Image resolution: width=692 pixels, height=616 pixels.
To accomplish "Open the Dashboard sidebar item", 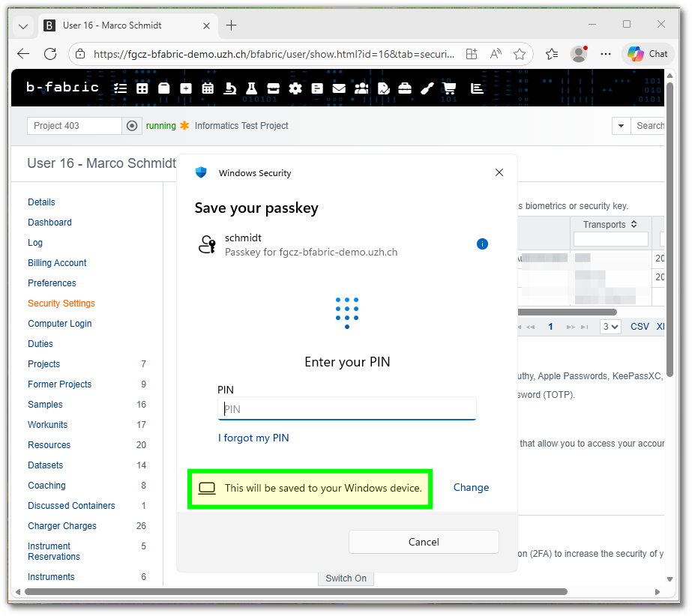I will 50,223.
